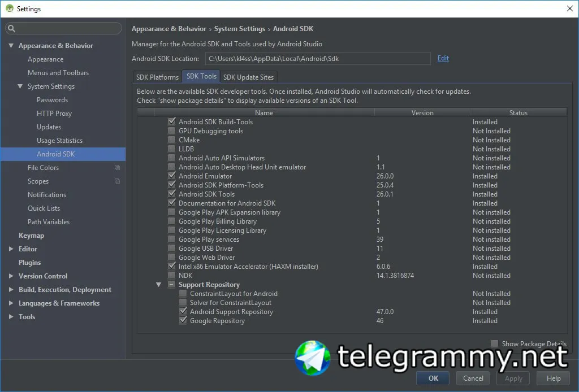This screenshot has height=392, width=579.
Task: Select Android SDK in the sidebar
Action: (x=63, y=154)
